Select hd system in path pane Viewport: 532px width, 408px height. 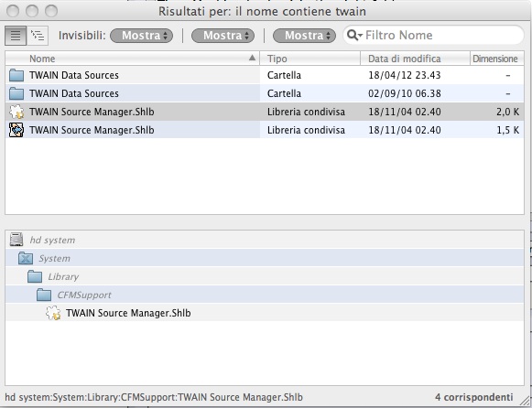[x=52, y=240]
